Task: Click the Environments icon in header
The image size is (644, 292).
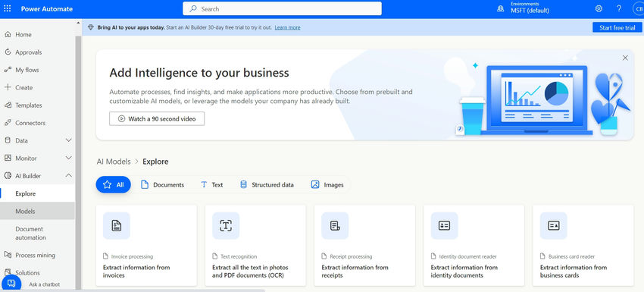Action: pyautogui.click(x=500, y=8)
